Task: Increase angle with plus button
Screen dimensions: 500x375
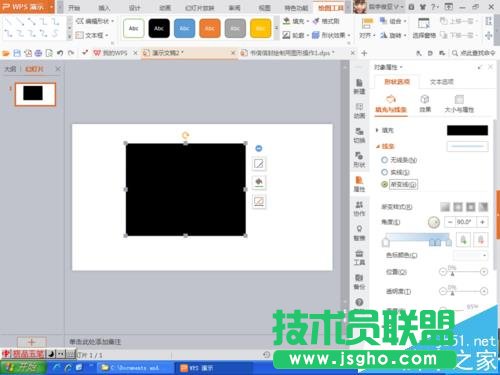Action: [x=482, y=222]
